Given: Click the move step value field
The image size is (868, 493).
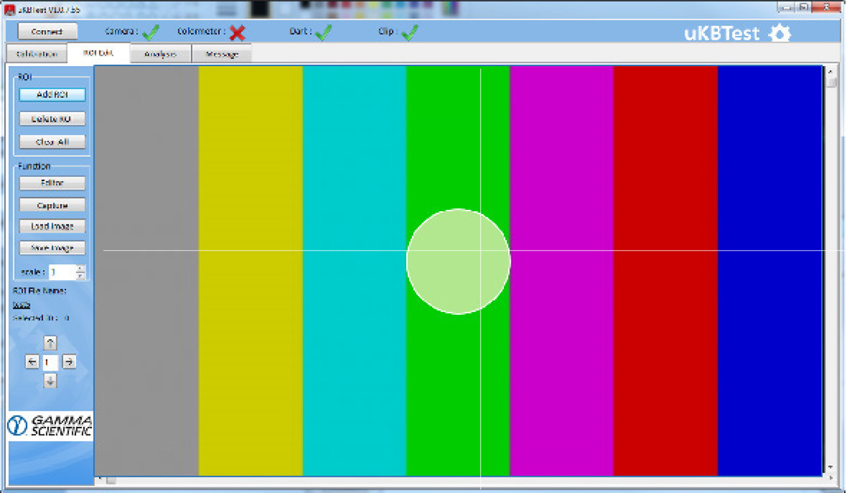Looking at the screenshot, I should coord(50,362).
